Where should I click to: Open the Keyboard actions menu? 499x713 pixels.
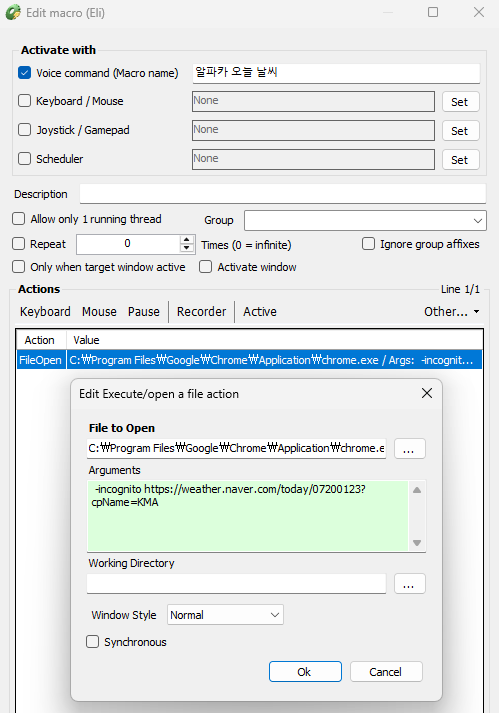point(45,311)
